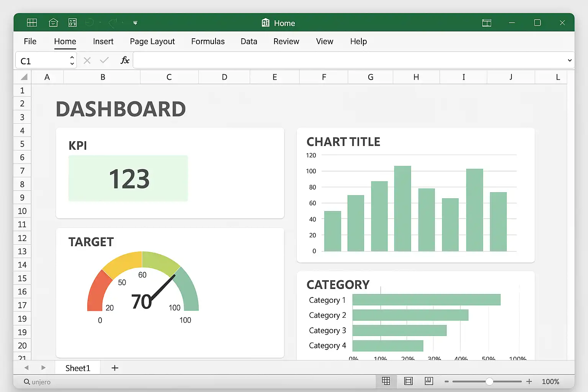
Task: Click the zoom slider handle
Action: point(489,381)
